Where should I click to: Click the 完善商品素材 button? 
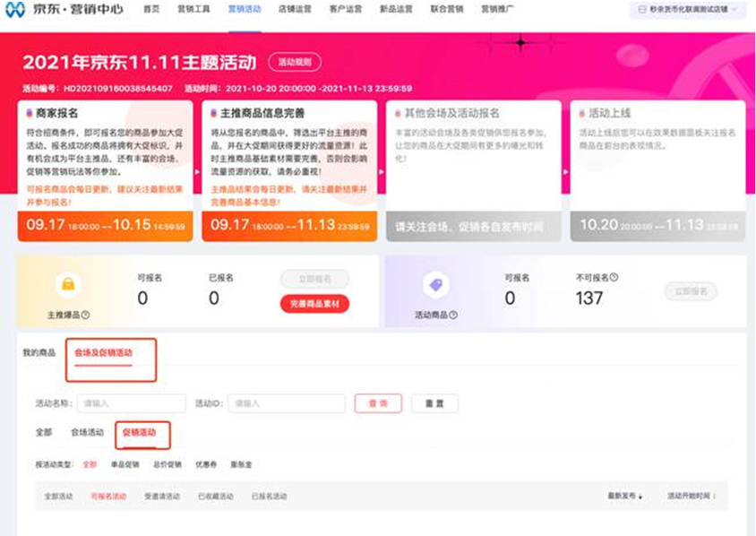click(x=314, y=303)
